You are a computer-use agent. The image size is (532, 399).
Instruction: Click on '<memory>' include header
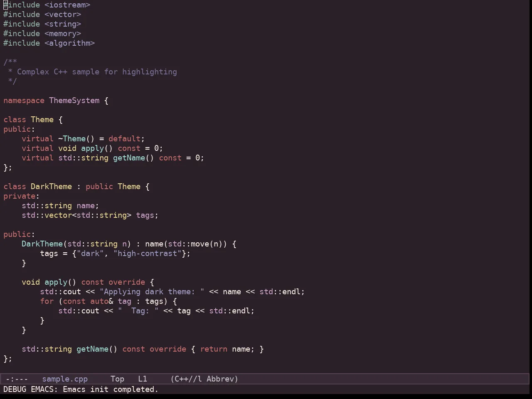click(63, 34)
